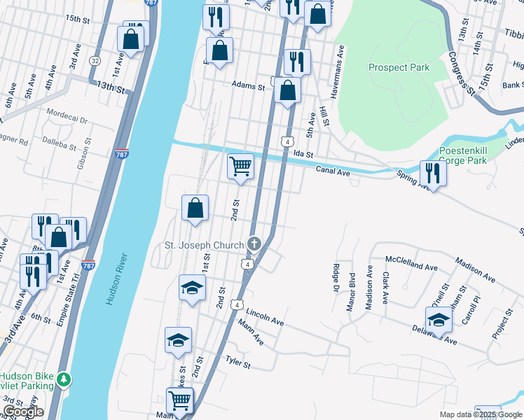
Task: Click the Prospect Park label
Action: click(399, 67)
